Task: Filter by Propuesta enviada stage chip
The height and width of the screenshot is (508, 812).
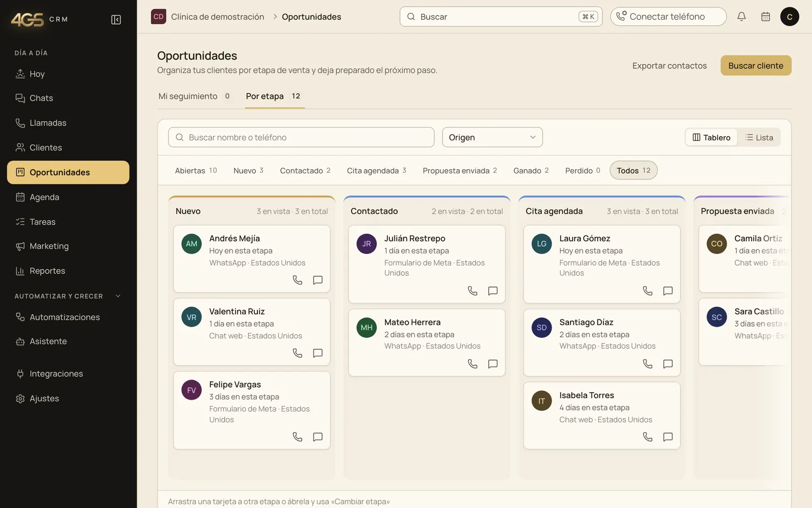Action: click(x=460, y=171)
